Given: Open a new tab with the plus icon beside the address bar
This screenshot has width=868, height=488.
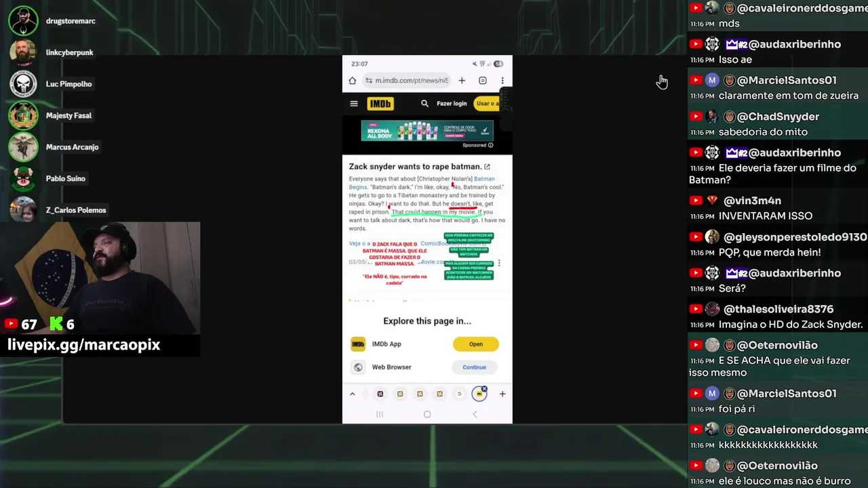Looking at the screenshot, I should pos(462,81).
